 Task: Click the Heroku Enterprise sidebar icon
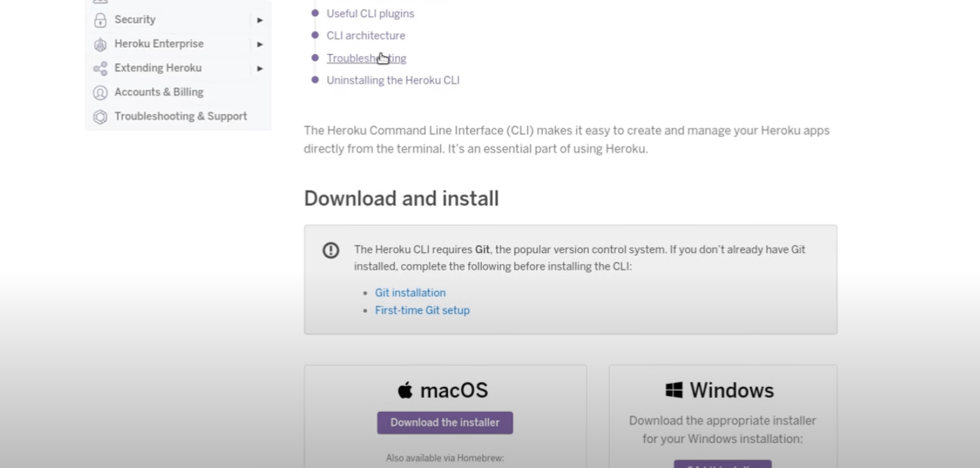[100, 44]
